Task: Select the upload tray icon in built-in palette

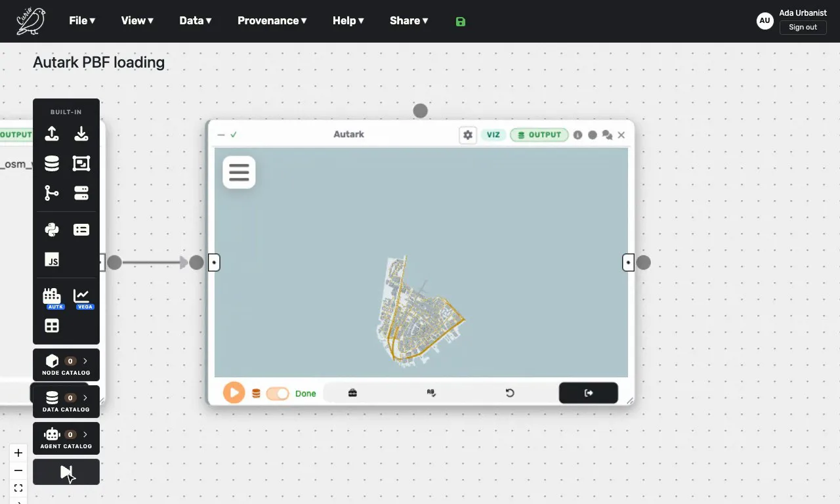Action: pyautogui.click(x=52, y=134)
